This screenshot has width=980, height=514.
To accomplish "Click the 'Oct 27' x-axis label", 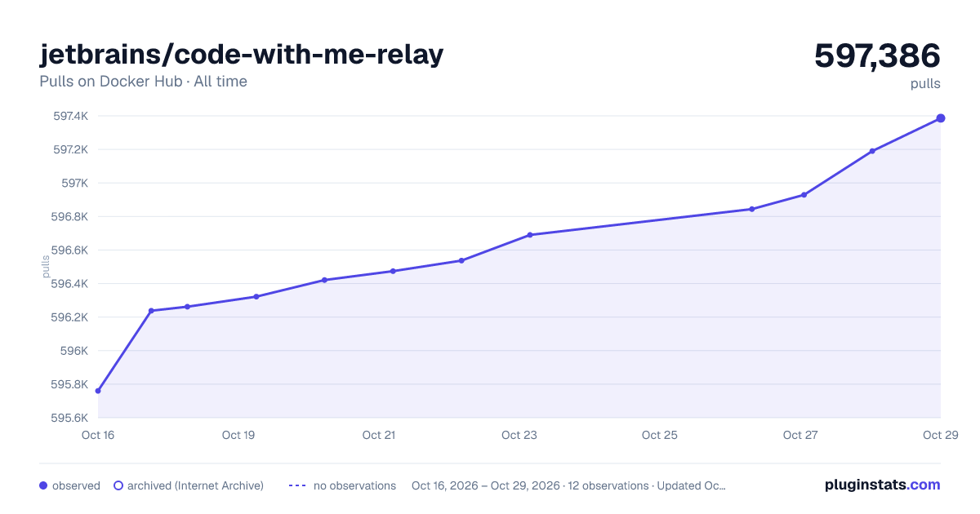I will point(800,435).
